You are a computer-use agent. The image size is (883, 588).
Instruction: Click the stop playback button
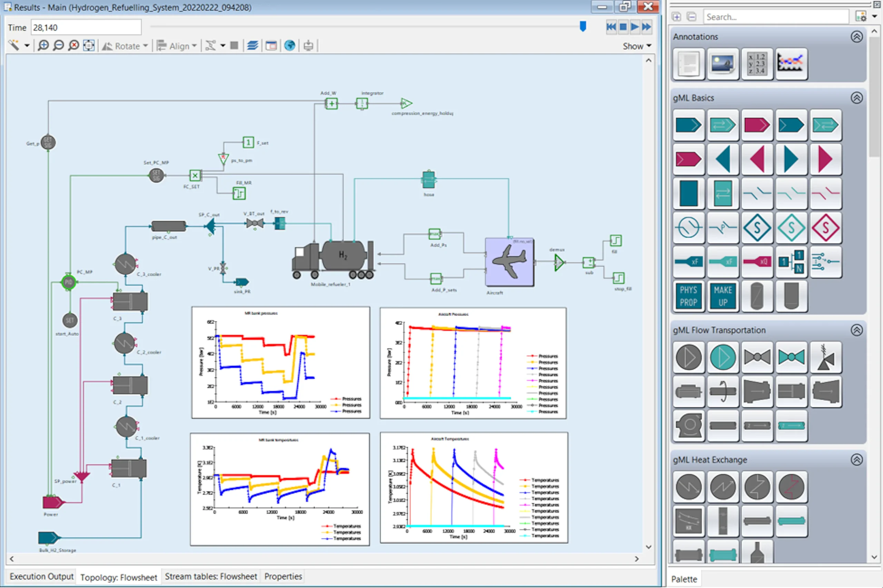(623, 27)
